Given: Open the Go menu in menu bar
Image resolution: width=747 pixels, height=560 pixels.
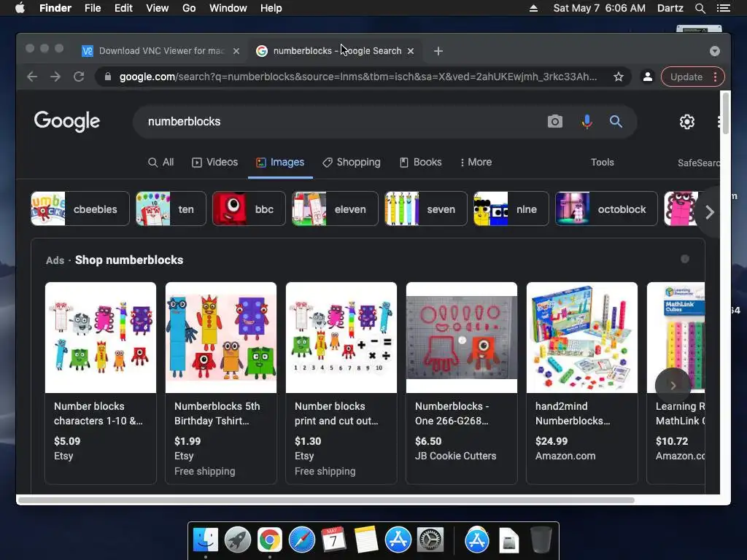Looking at the screenshot, I should (x=189, y=8).
